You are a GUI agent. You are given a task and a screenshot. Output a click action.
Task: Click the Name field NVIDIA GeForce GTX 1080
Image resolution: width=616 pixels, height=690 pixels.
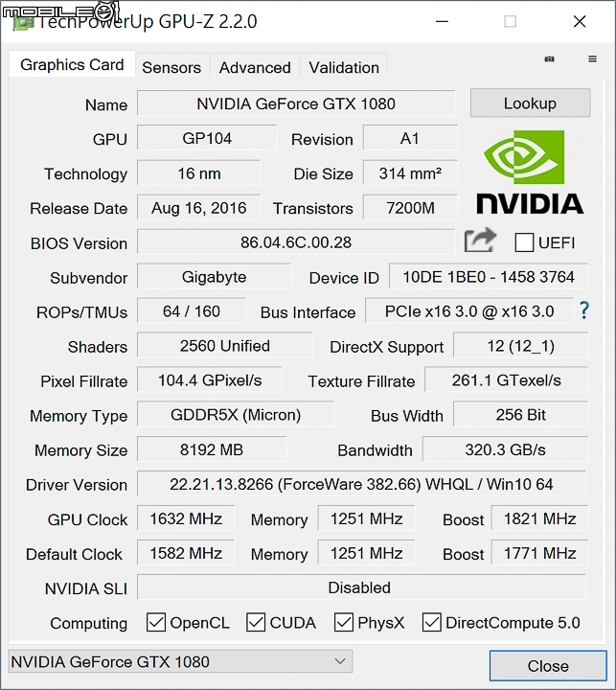[296, 103]
